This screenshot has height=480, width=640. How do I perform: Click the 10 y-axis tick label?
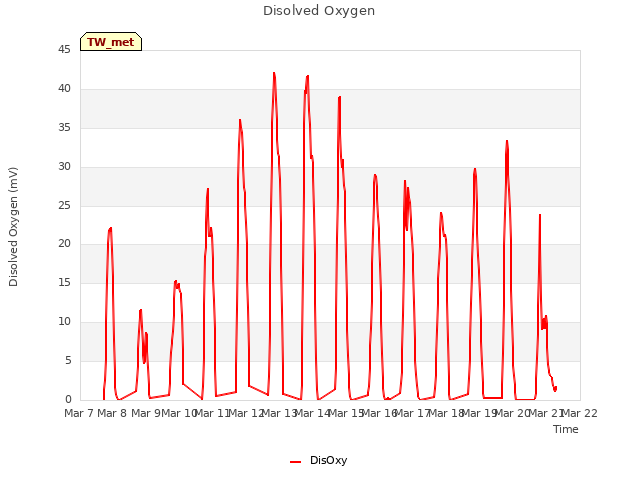[x=64, y=322]
